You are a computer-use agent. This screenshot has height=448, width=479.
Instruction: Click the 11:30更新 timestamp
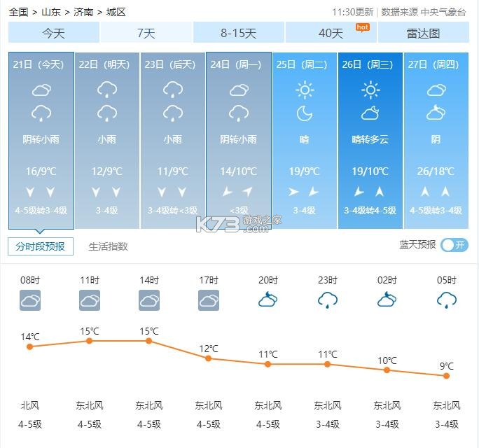[353, 12]
